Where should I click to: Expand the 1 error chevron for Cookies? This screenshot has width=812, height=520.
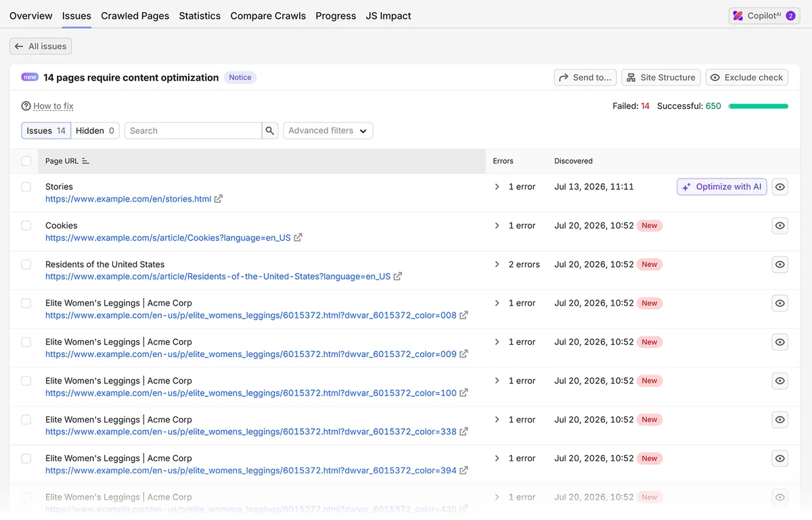497,226
